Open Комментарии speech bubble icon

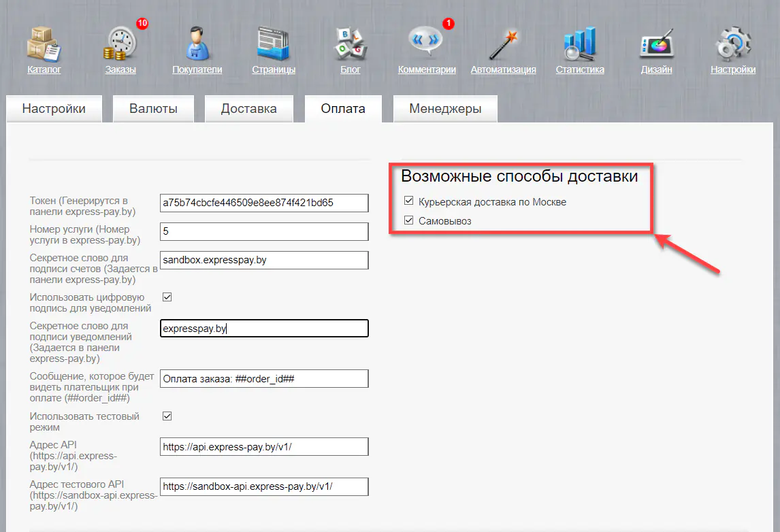pos(426,41)
